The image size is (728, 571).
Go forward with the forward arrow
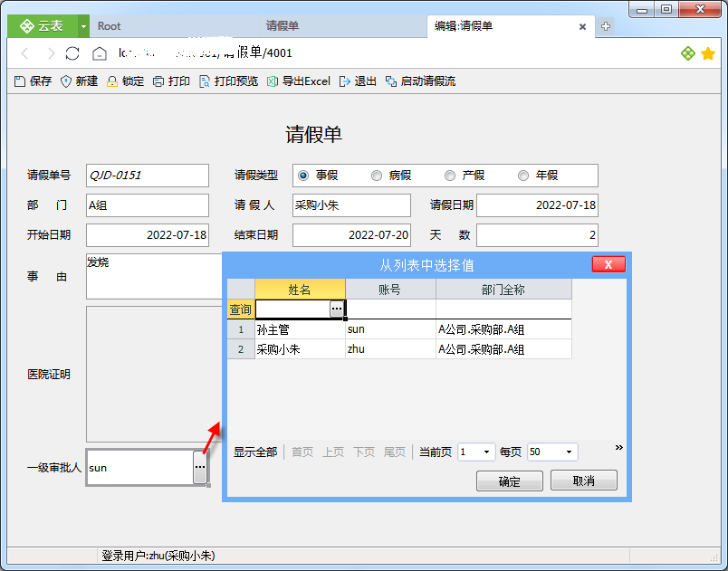[x=50, y=53]
